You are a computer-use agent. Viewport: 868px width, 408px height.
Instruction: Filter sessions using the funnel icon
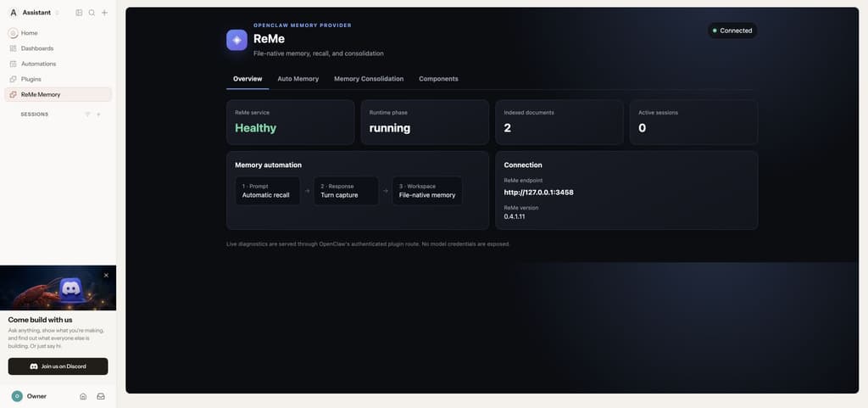[x=87, y=115]
